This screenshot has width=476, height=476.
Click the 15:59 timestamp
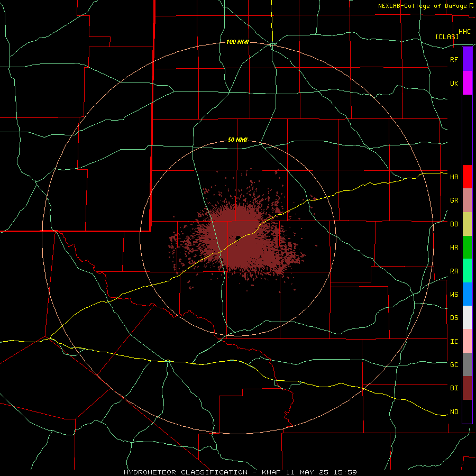[x=344, y=472]
